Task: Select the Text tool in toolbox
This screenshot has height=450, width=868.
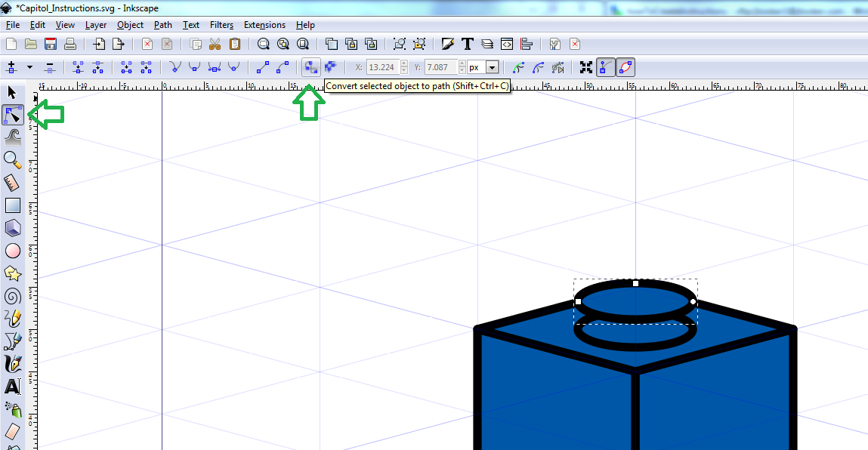Action: [x=13, y=386]
